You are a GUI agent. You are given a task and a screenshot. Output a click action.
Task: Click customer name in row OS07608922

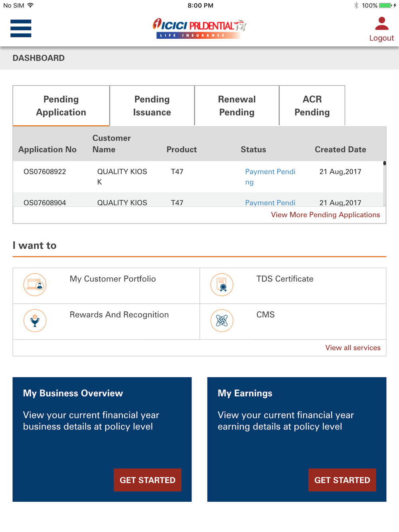point(122,177)
